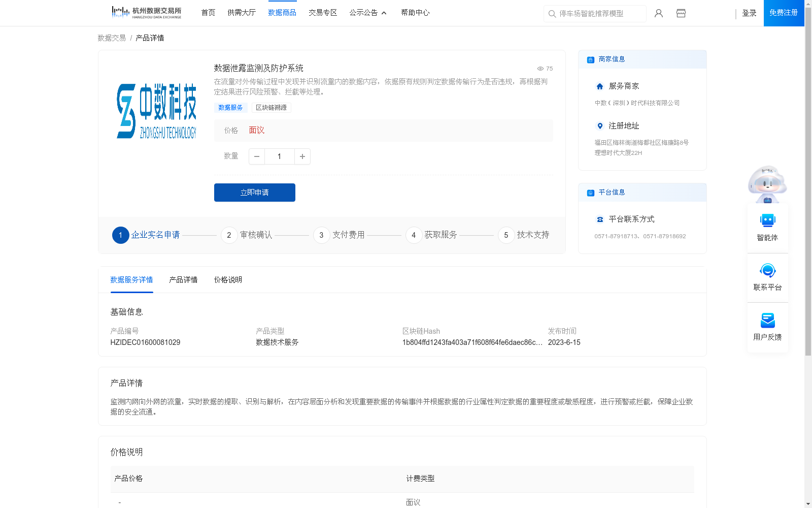
Task: Open the 智能体 assistant icon
Action: (767, 220)
